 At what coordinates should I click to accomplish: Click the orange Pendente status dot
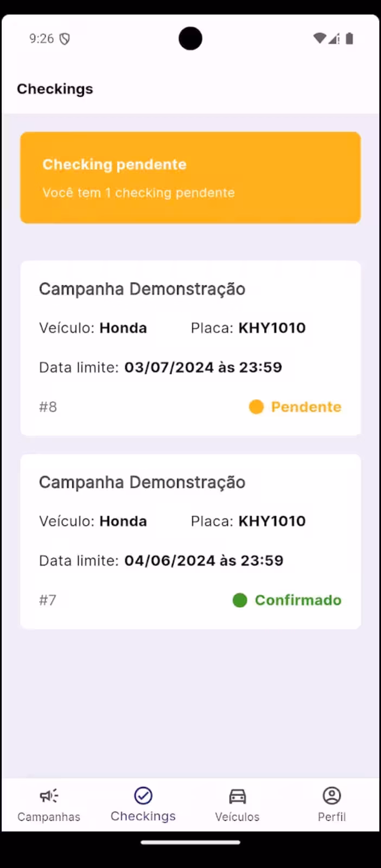coord(256,407)
